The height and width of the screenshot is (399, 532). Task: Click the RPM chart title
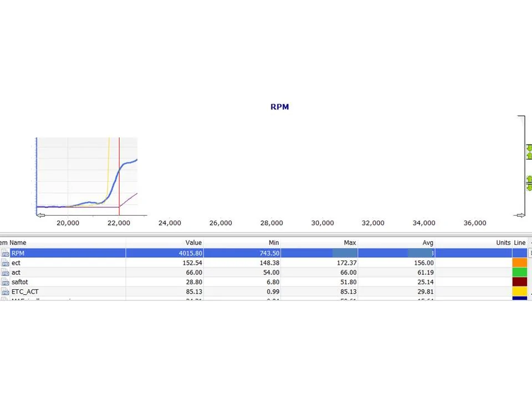[x=279, y=107]
